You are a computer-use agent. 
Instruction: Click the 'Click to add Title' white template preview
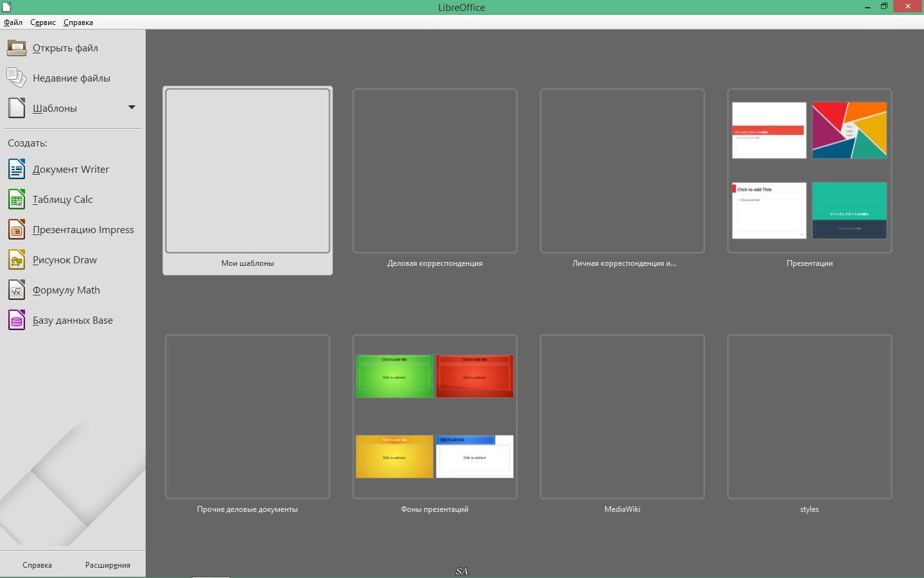(769, 211)
